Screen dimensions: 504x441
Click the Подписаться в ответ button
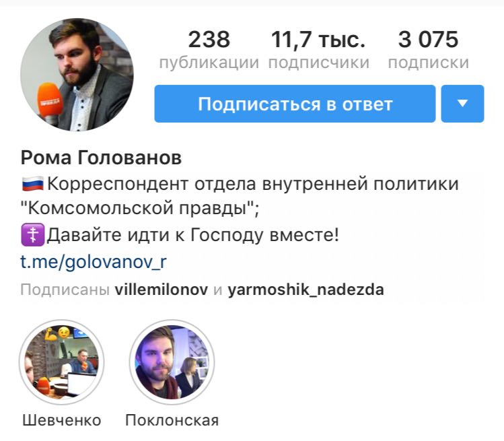(x=295, y=104)
